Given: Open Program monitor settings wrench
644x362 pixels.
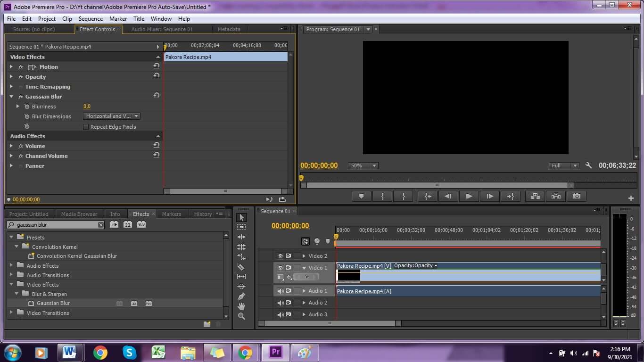Looking at the screenshot, I should [x=588, y=165].
